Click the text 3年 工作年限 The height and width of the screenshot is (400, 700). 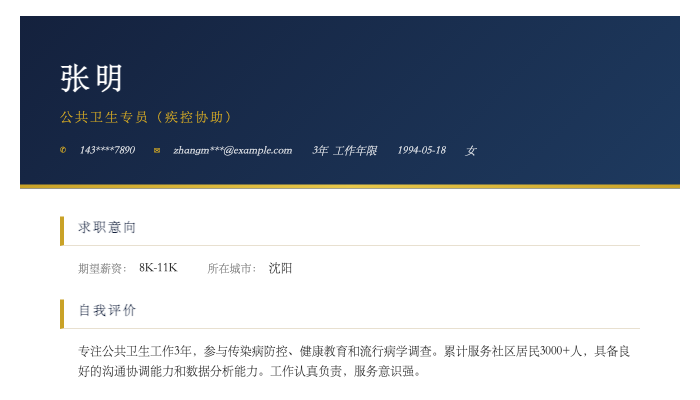click(344, 150)
